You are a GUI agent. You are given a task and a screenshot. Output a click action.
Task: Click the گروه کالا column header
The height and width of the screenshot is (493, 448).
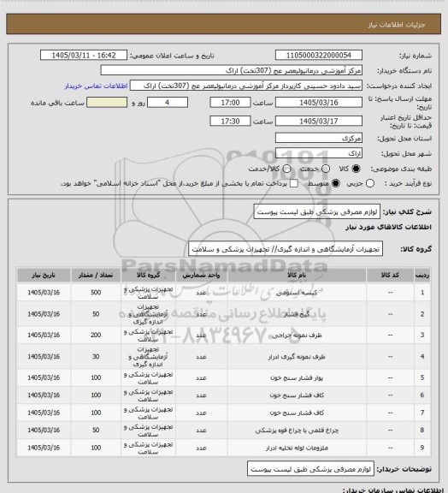click(x=148, y=275)
